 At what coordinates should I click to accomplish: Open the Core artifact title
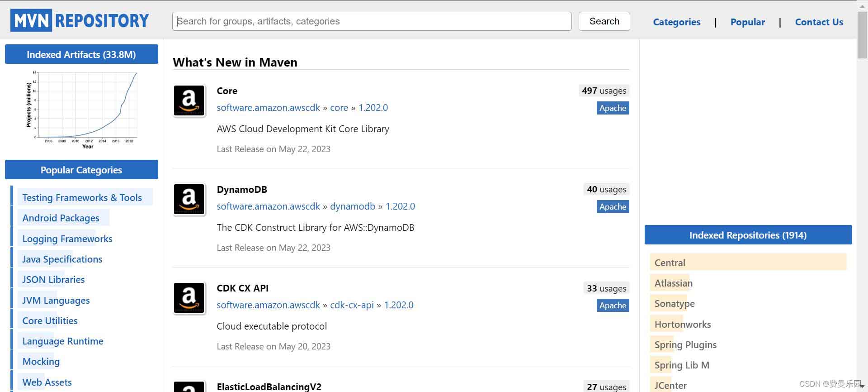[227, 91]
